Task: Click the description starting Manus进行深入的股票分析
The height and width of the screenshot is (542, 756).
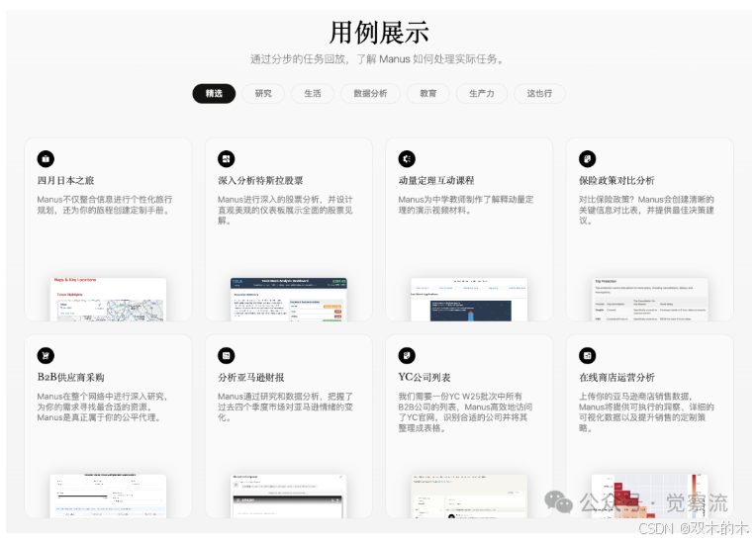Action: (285, 210)
